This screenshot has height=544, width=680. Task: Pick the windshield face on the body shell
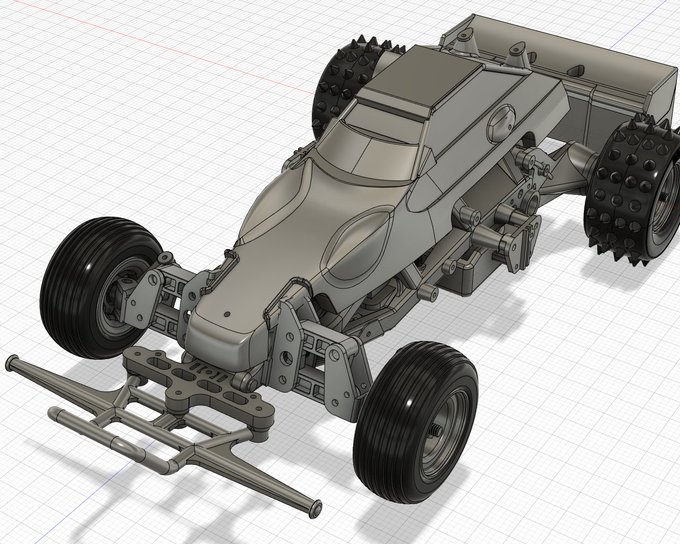click(371, 152)
